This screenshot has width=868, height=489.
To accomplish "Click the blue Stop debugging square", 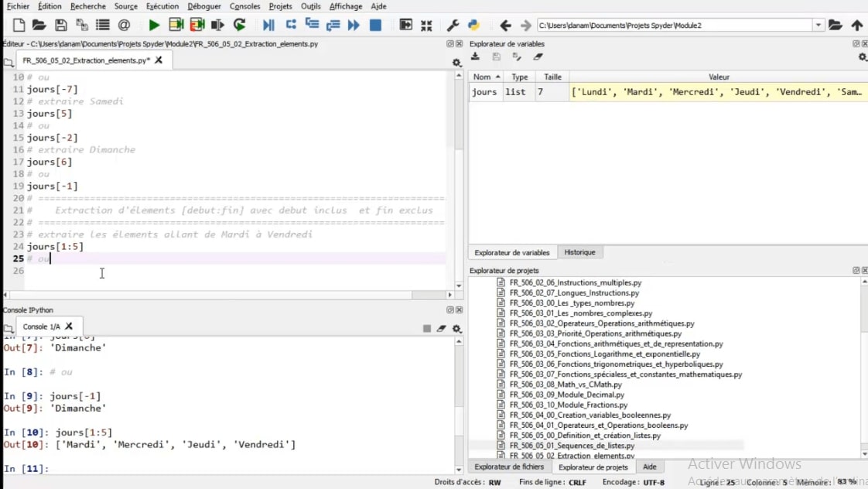I will point(375,26).
